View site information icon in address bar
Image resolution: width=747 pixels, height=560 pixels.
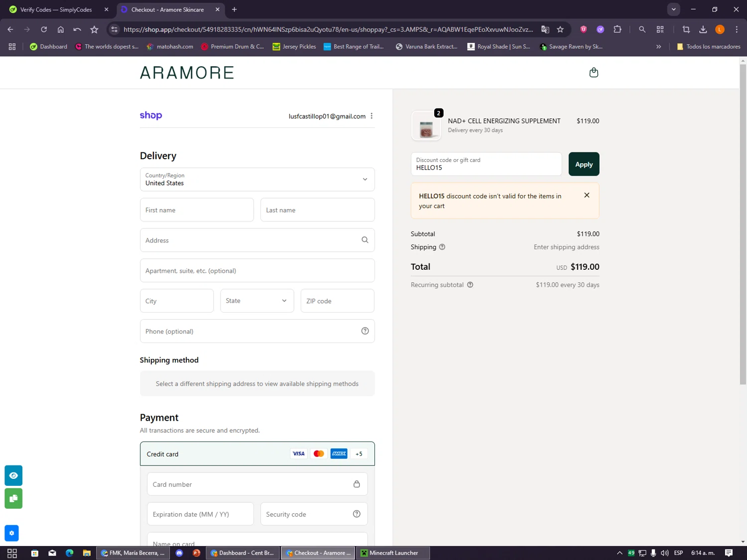coord(115,29)
